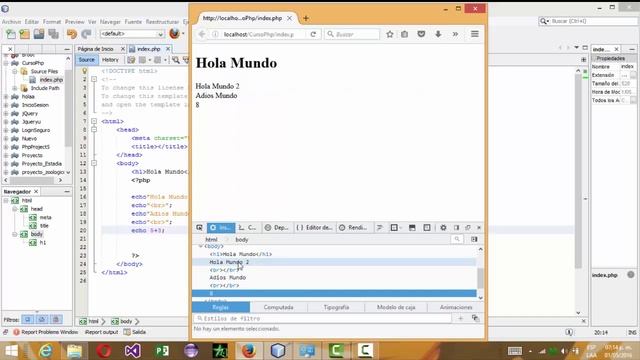Toggle the third Navegador filter button

pos(56,319)
